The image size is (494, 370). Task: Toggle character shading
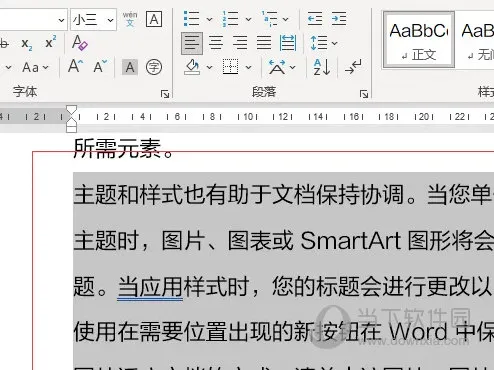[x=130, y=67]
